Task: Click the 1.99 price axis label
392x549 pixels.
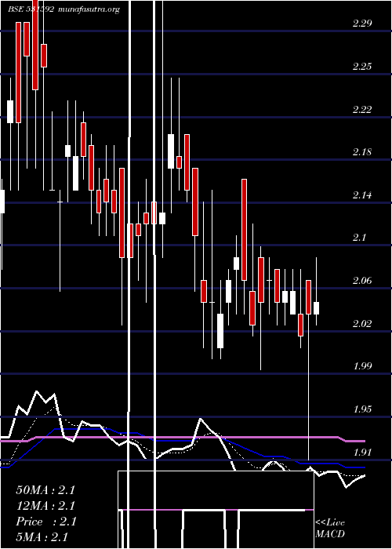Action: (x=362, y=366)
